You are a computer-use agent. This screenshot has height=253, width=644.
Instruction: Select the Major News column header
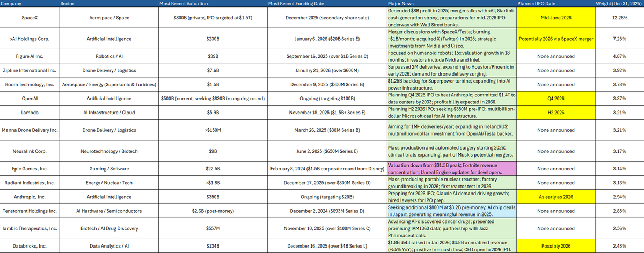[x=451, y=3]
